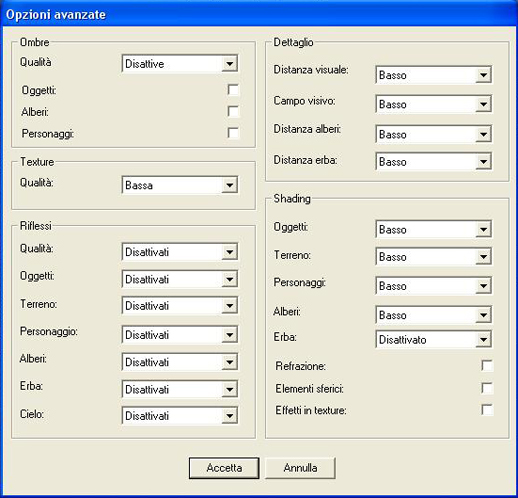
Task: Open the Distanza erba dropdown
Action: [x=434, y=162]
